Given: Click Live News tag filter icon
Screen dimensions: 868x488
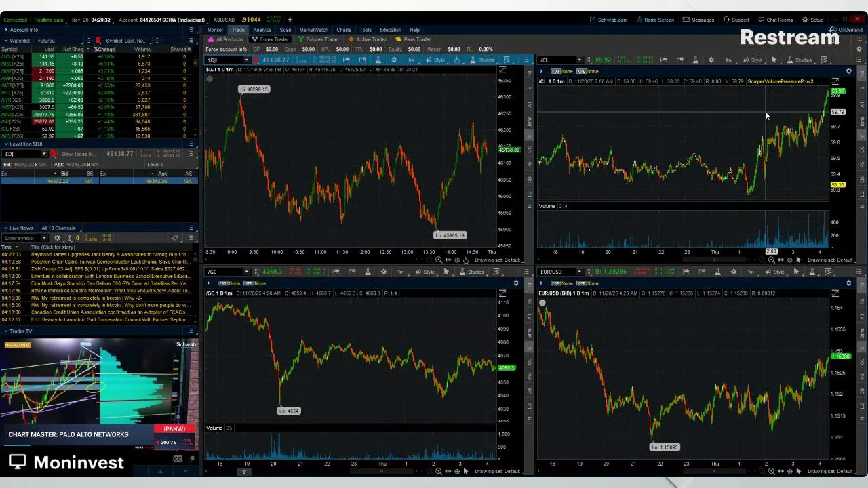Looking at the screenshot, I should [x=175, y=238].
